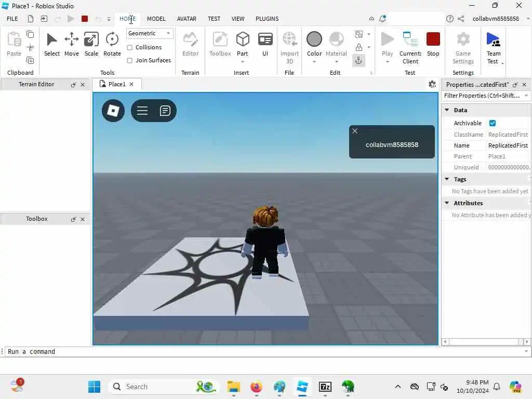532x399 pixels.
Task: Click the Group icon in Edit section
Action: (x=359, y=34)
